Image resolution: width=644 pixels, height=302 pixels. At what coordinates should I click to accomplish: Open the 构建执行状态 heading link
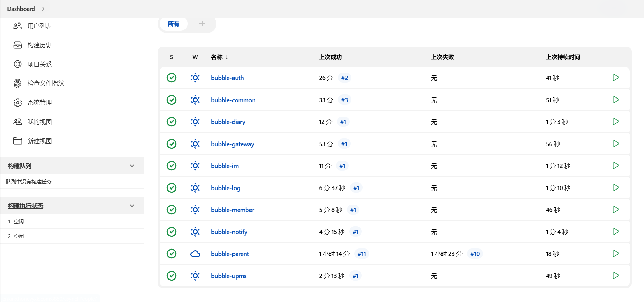[x=26, y=206]
